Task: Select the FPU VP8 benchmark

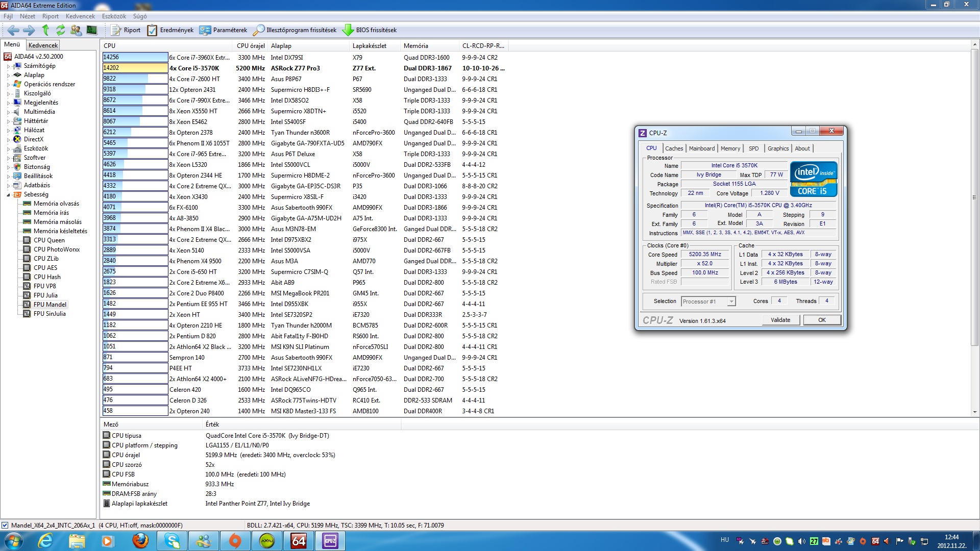Action: (x=44, y=286)
